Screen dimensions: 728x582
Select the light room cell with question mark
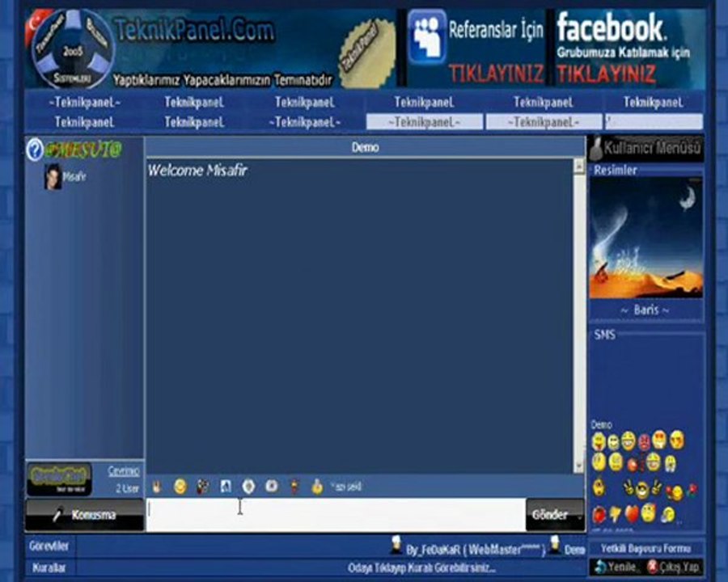pyautogui.click(x=654, y=122)
